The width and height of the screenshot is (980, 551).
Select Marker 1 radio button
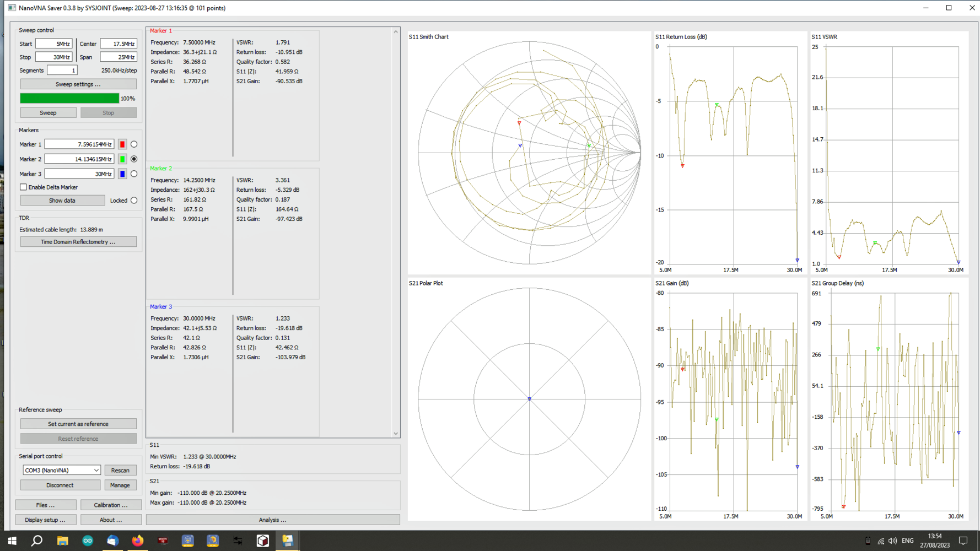134,144
